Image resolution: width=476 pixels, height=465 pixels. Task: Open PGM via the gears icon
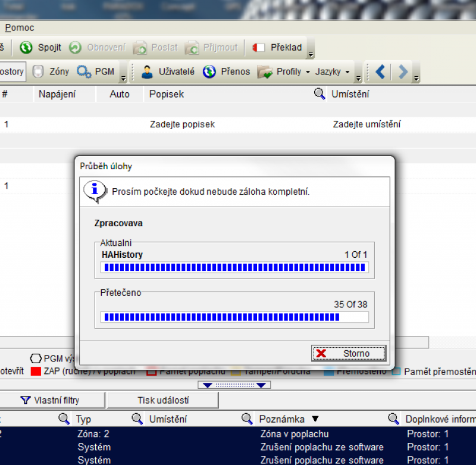[84, 71]
